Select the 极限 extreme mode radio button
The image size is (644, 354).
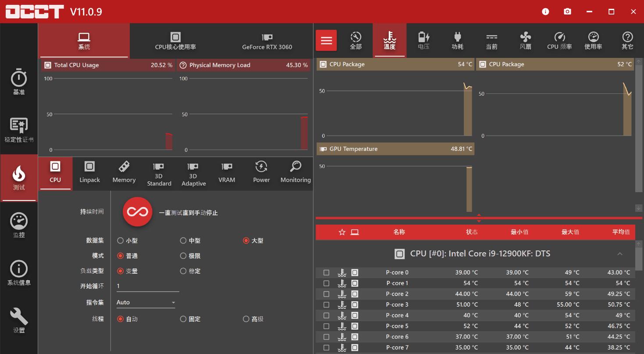click(x=183, y=256)
